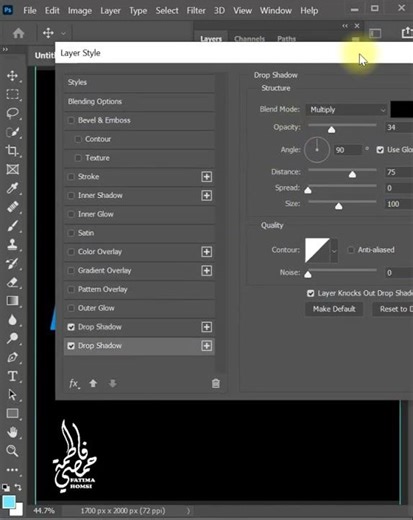Uncheck Layer Knocks Out Drop Shadow

tap(310, 293)
